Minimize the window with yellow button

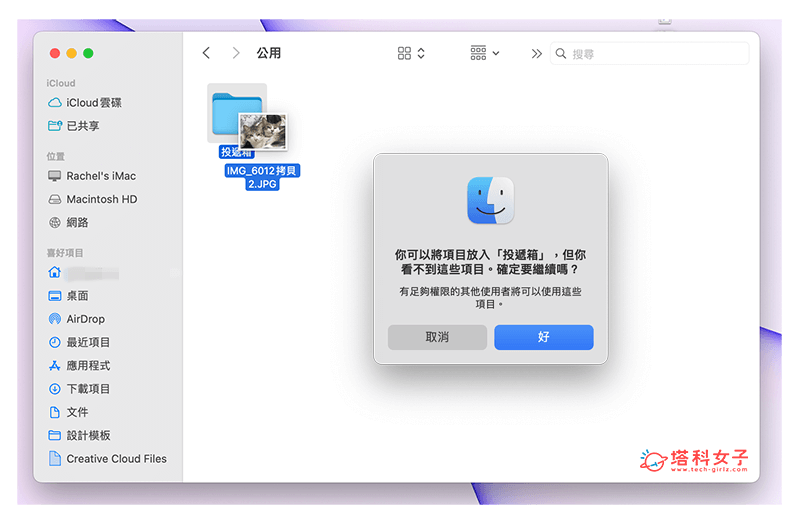click(72, 53)
